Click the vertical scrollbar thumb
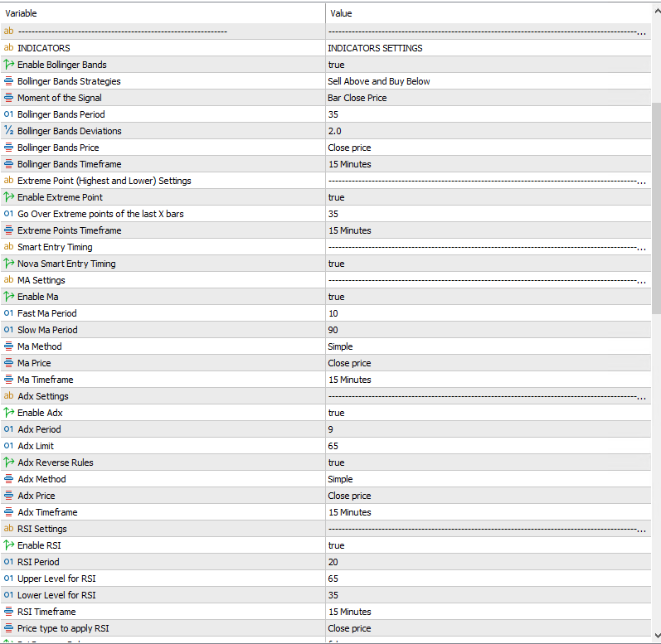 (656, 207)
